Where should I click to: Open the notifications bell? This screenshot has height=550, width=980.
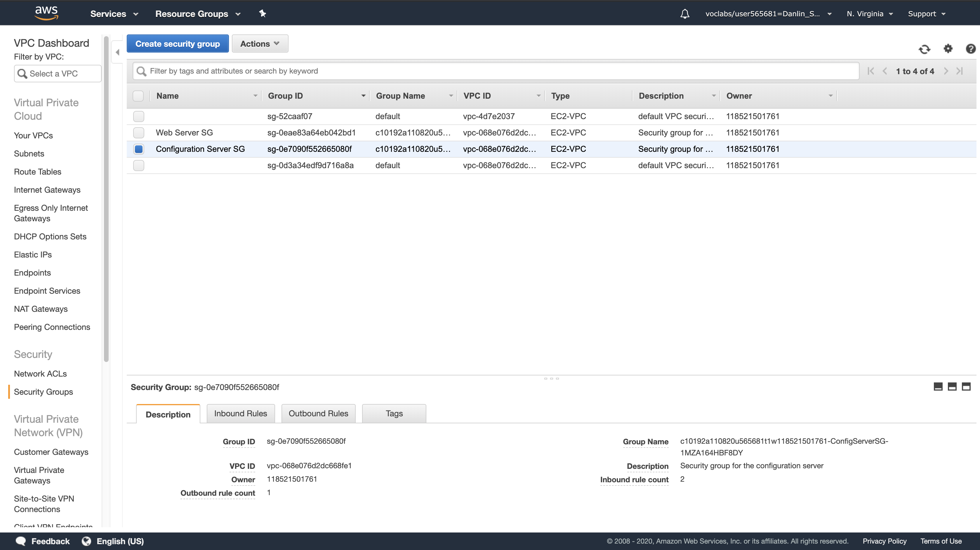tap(685, 14)
